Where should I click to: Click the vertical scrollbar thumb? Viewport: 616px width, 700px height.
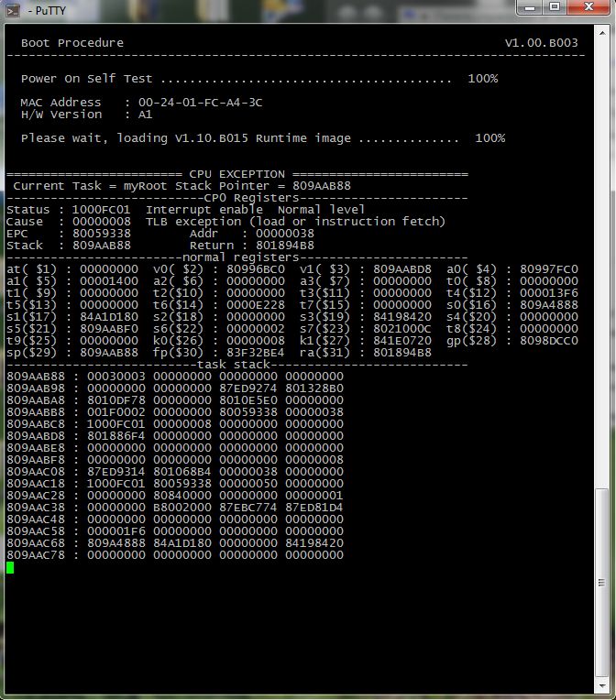pos(602,583)
